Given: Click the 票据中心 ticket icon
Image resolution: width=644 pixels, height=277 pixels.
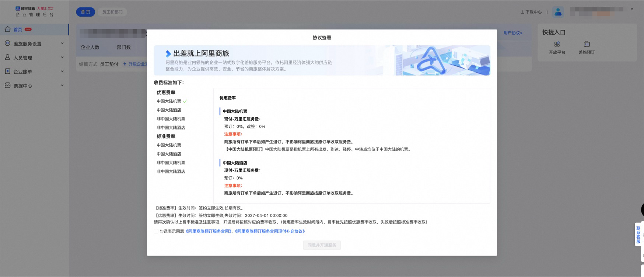Looking at the screenshot, I should (7, 85).
